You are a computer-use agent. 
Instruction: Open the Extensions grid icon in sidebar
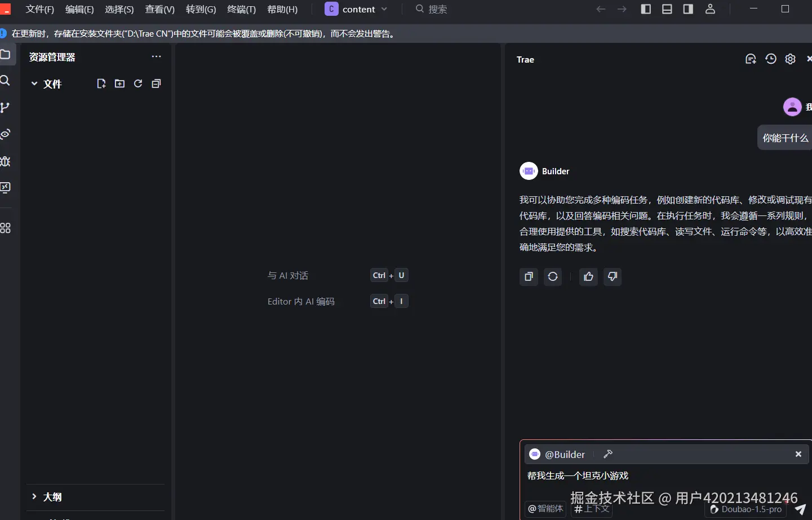click(5, 228)
